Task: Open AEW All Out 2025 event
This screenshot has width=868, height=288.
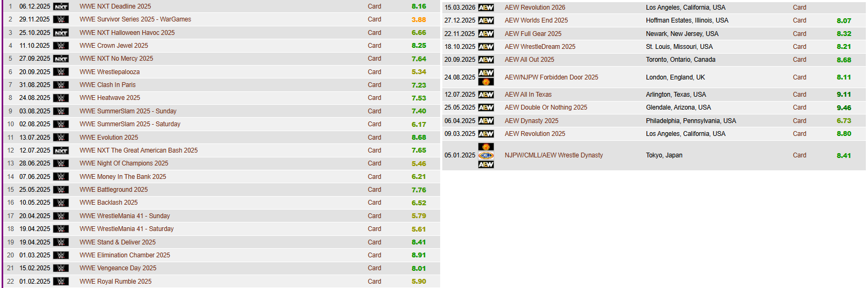Action: [529, 60]
